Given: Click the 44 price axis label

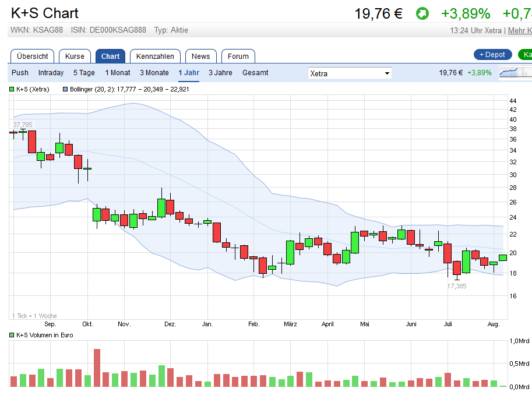Looking at the screenshot, I should tap(513, 101).
